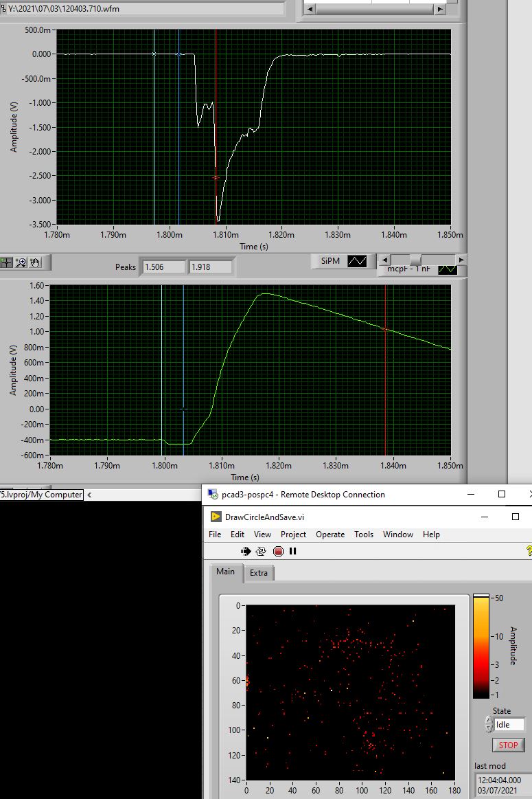Click the SiPM plot legend waveform icon
Viewport: 532px width, 799px height.
click(x=357, y=261)
